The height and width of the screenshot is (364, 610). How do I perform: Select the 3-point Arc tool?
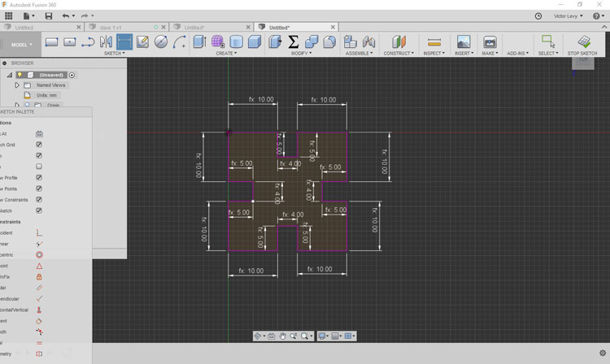tap(179, 42)
